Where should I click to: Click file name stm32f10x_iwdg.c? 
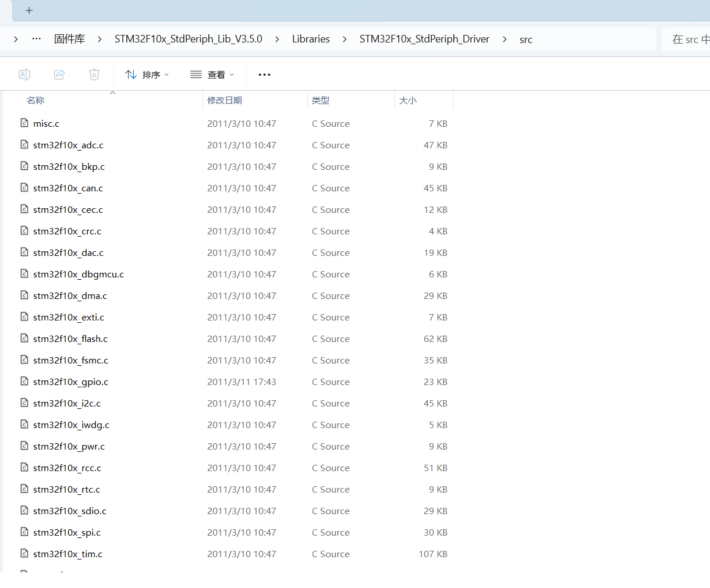[71, 425]
